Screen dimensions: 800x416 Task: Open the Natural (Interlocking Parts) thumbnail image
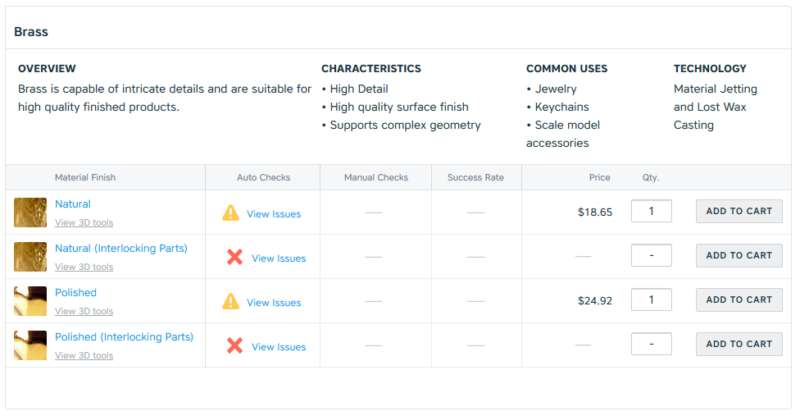pyautogui.click(x=30, y=257)
